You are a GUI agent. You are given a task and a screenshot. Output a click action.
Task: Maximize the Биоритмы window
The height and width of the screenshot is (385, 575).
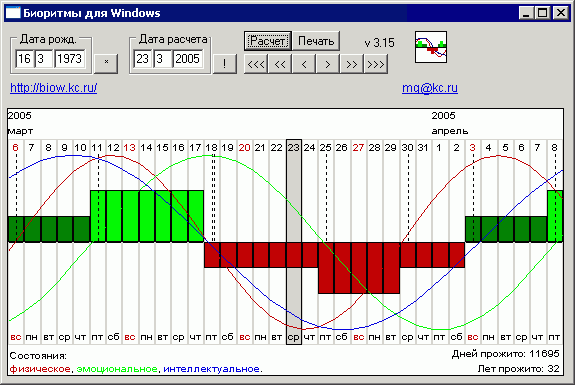[x=542, y=13]
